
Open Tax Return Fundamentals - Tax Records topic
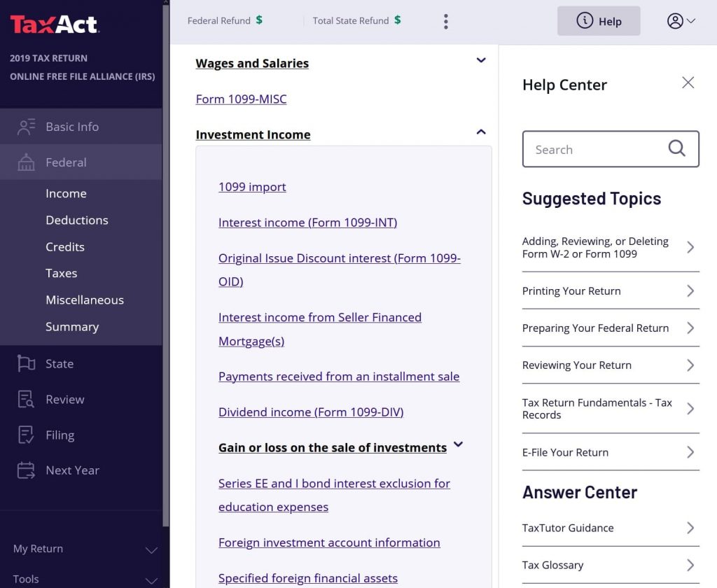click(x=611, y=408)
